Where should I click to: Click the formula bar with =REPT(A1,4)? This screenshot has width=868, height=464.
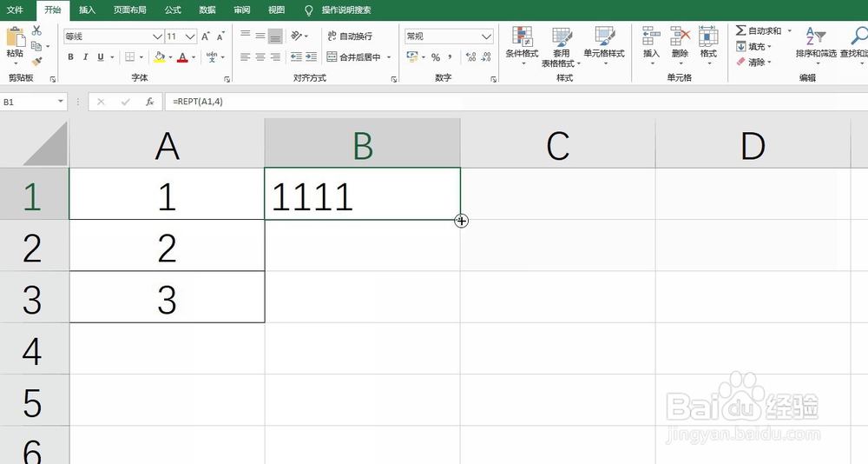(x=515, y=102)
